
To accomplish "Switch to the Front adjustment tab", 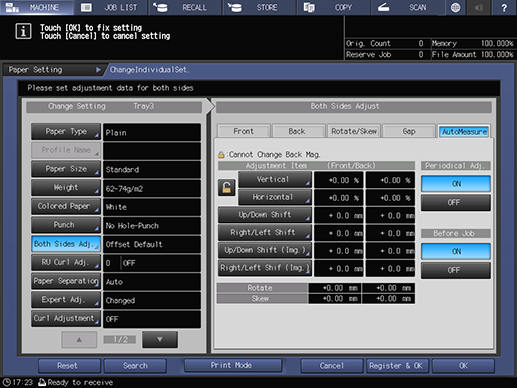I will [x=244, y=131].
